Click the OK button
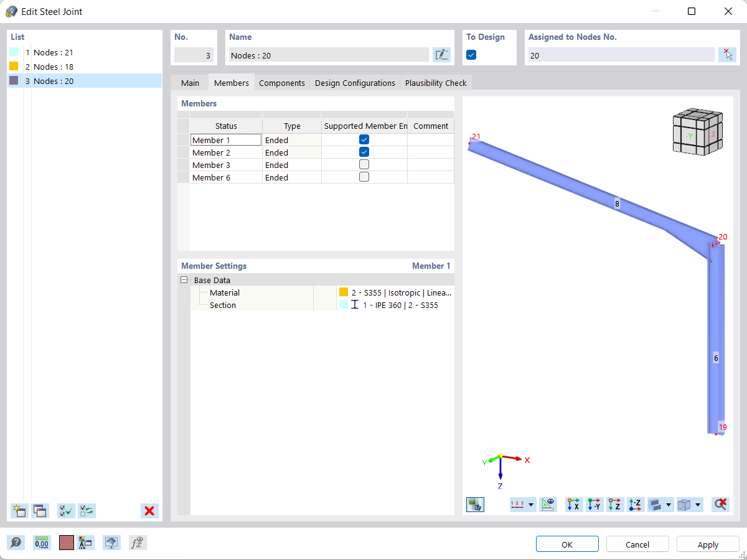Viewport: 747px width, 560px height. (567, 544)
